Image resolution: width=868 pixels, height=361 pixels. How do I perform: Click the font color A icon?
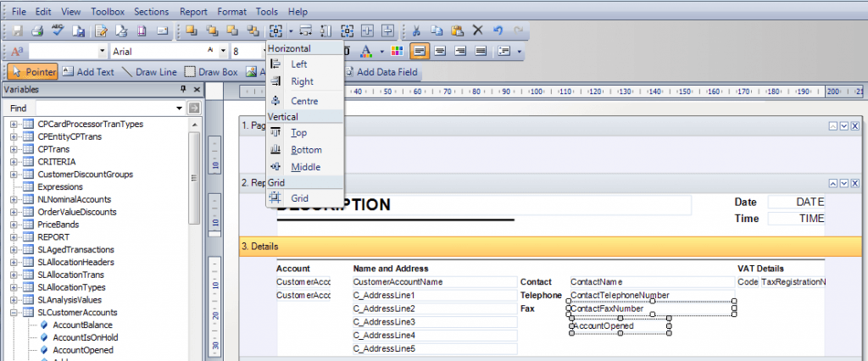(x=365, y=52)
